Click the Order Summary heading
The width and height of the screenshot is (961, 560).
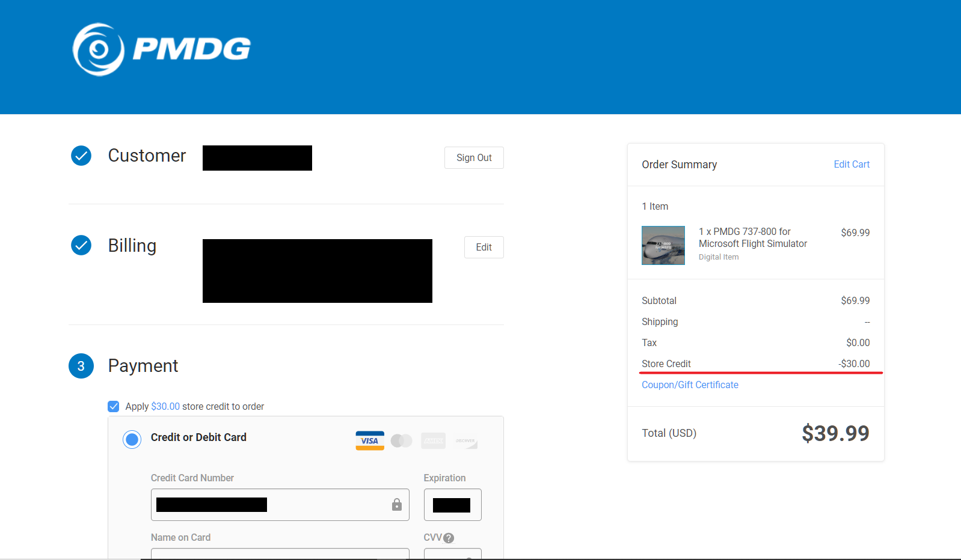[679, 165]
